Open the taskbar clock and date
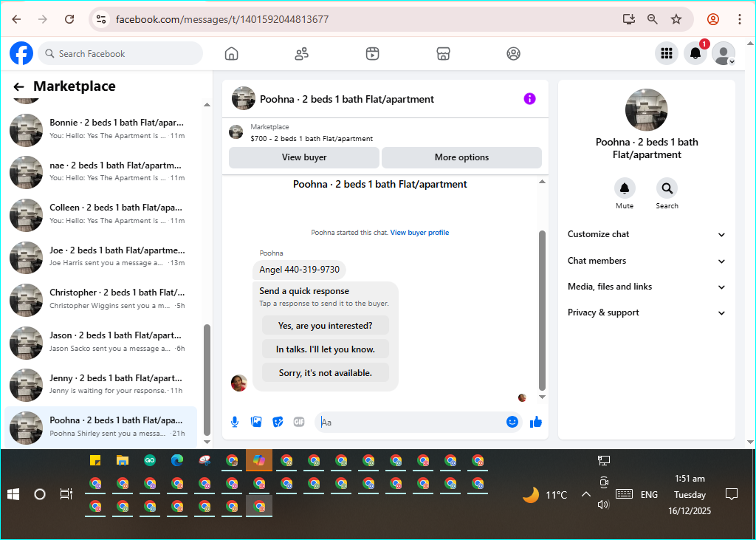This screenshot has height=540, width=756. [x=690, y=495]
